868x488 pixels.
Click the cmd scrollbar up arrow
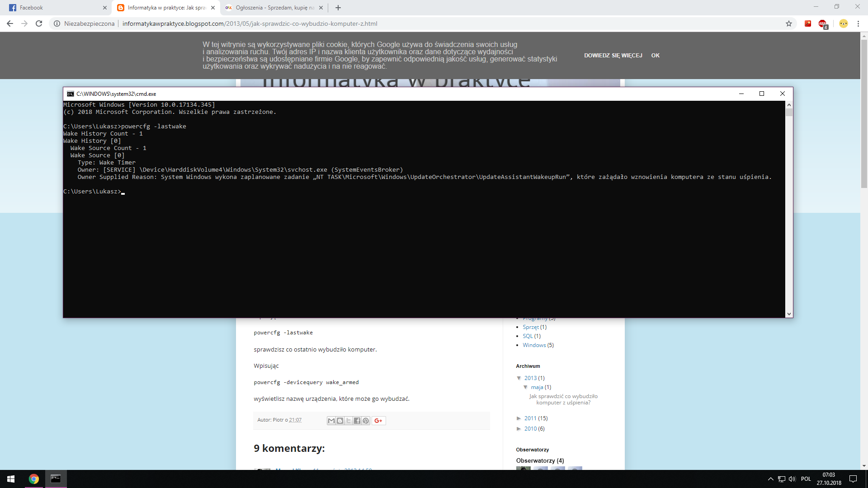pyautogui.click(x=789, y=104)
